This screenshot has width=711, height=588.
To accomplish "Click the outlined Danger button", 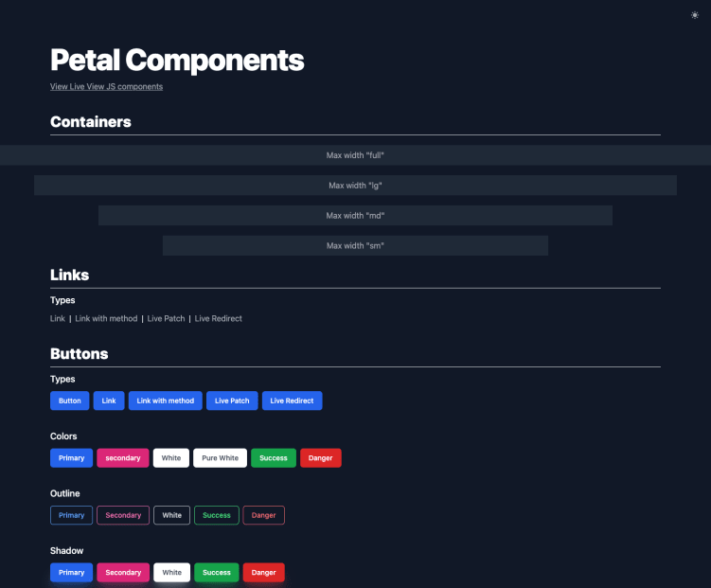I will [x=263, y=515].
